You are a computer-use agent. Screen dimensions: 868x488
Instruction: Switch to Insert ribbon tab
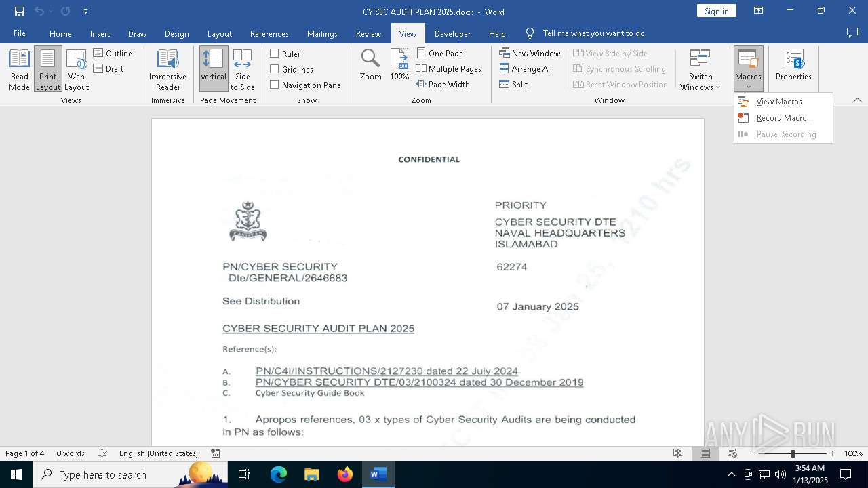pos(100,33)
